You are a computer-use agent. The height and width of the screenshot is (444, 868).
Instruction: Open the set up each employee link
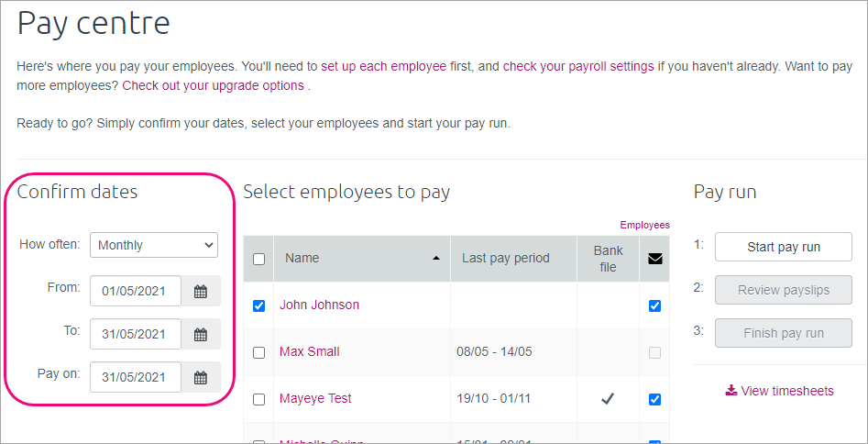tap(383, 66)
